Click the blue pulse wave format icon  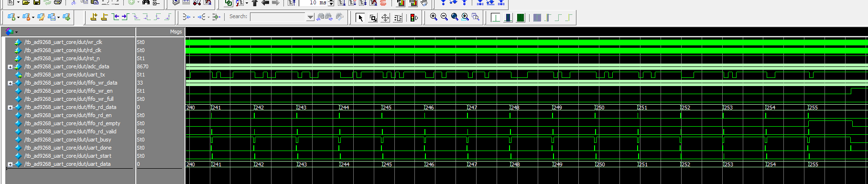[x=508, y=18]
